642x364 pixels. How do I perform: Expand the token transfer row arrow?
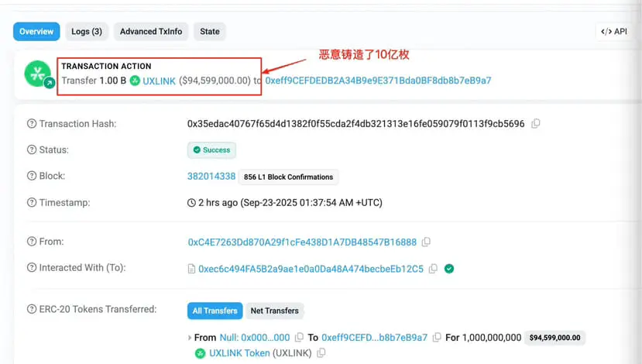click(190, 338)
